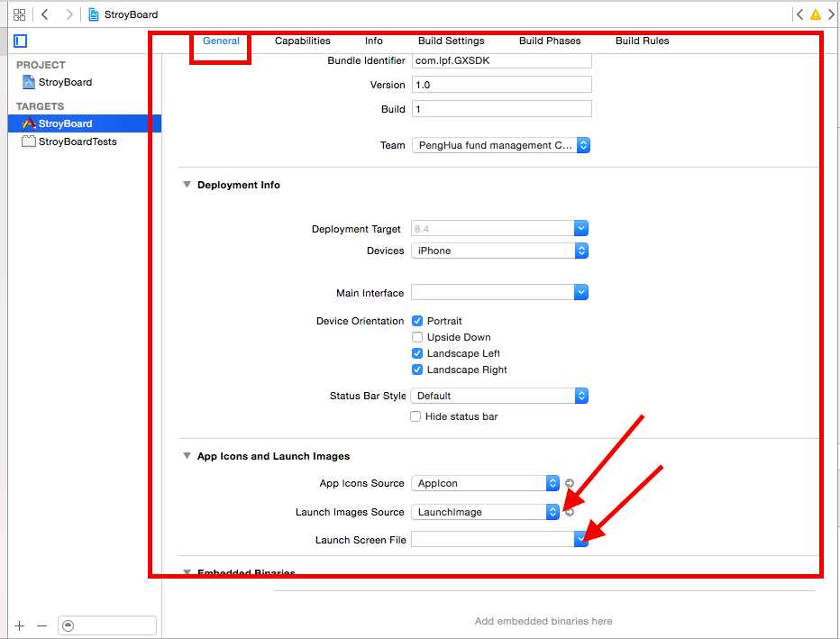
Task: Click the Build number field
Action: tap(501, 109)
